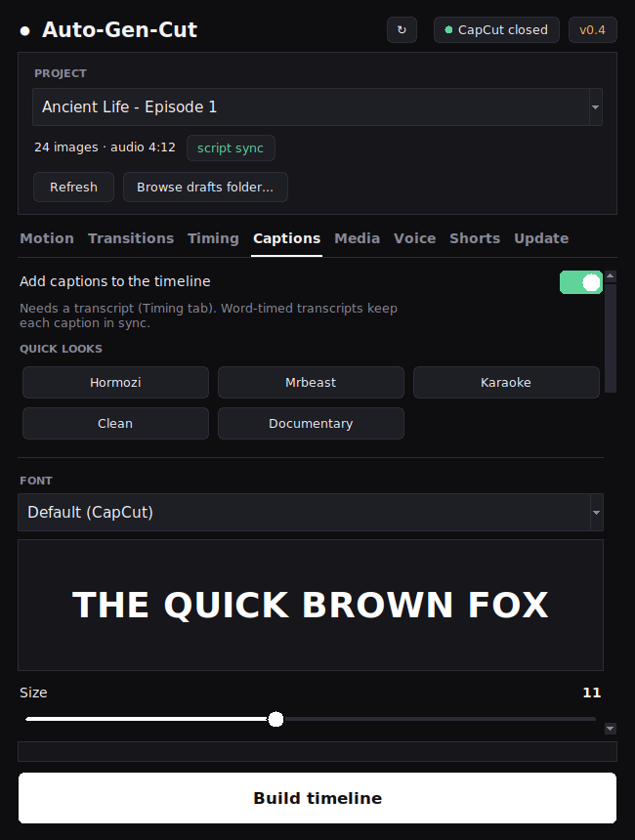Open Browse drafts folder...
635x840 pixels.
205,187
